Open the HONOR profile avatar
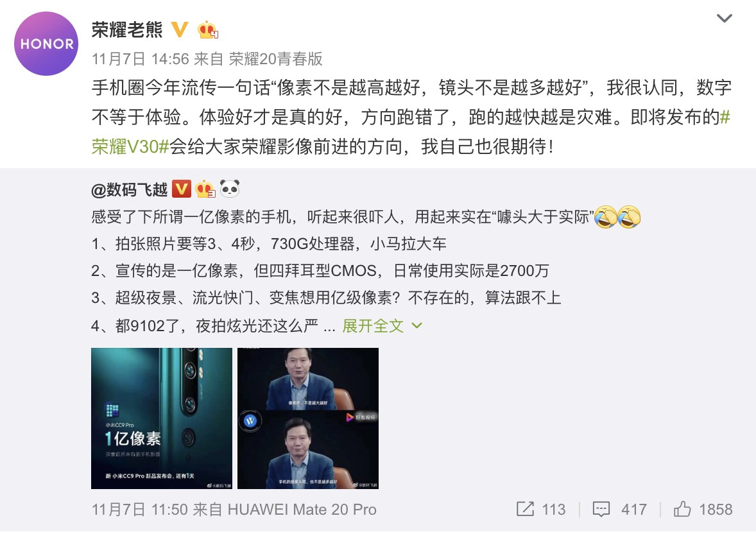 46,44
